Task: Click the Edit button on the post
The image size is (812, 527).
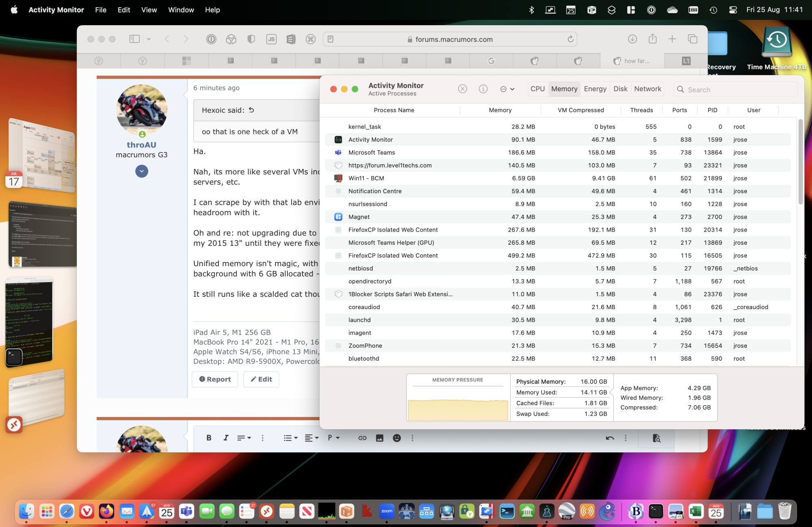Action: point(261,379)
